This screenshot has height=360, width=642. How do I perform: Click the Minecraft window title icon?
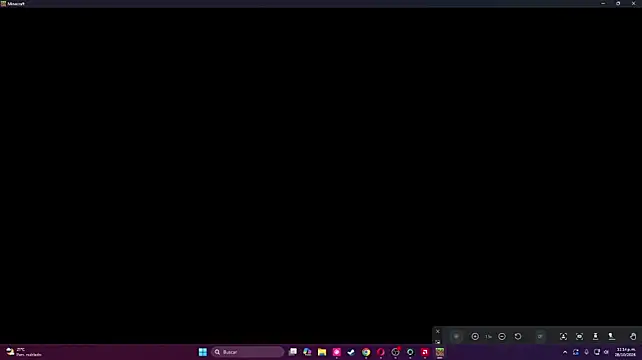coord(3,3)
